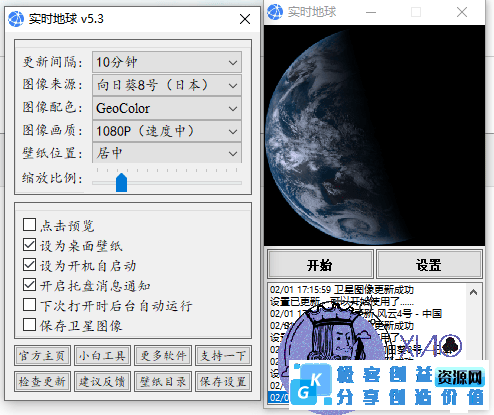Click the log scrollbar up arrow

473,293
